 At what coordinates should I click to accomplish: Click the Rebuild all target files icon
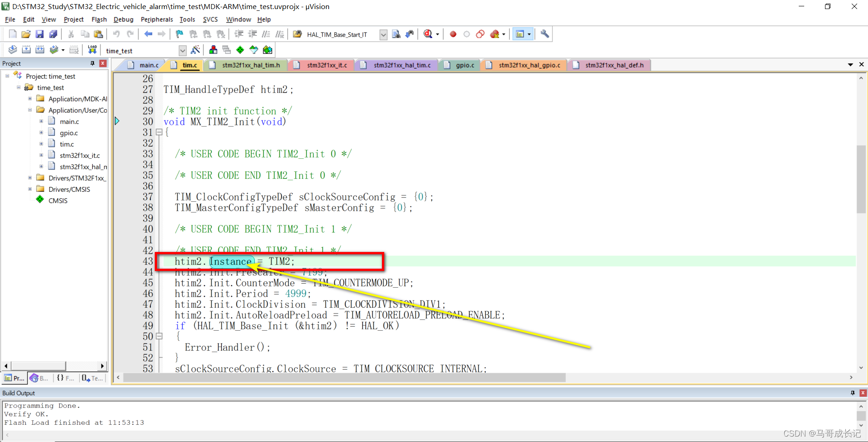40,50
